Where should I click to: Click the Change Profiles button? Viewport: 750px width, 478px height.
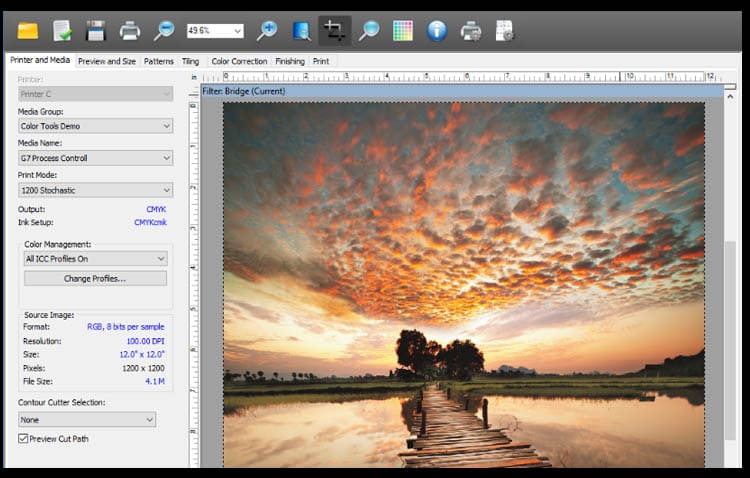95,278
